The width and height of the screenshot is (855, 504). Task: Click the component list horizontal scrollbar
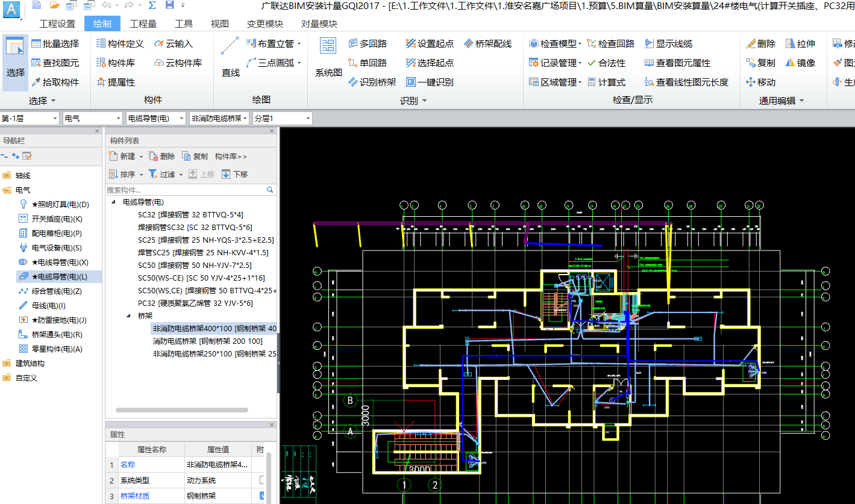[182, 410]
